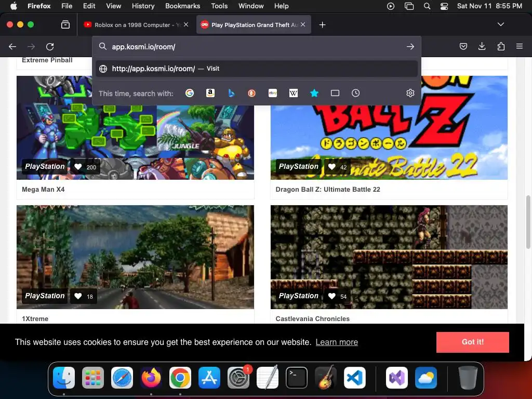Click the page vertical scrollbar thumb
This screenshot has width=532, height=399.
pos(528,222)
